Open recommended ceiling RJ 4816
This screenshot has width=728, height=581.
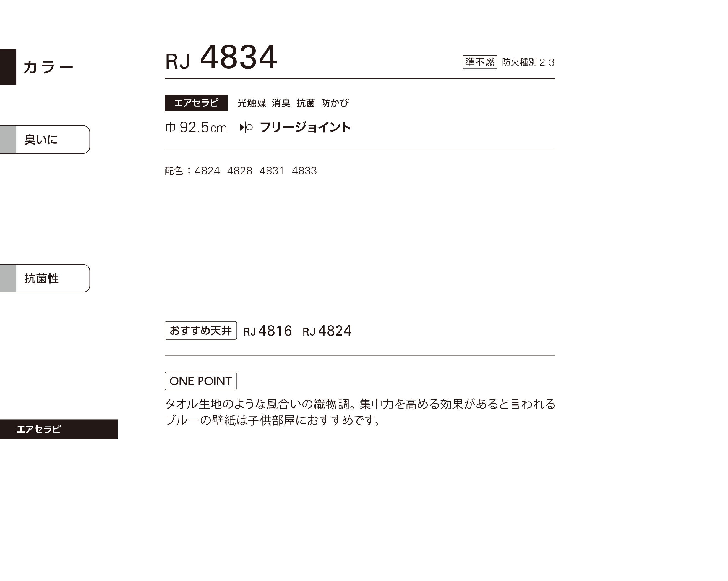tap(267, 331)
